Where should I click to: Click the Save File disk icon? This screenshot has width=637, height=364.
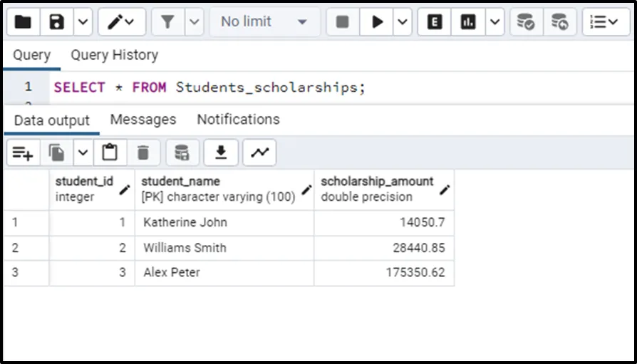57,22
